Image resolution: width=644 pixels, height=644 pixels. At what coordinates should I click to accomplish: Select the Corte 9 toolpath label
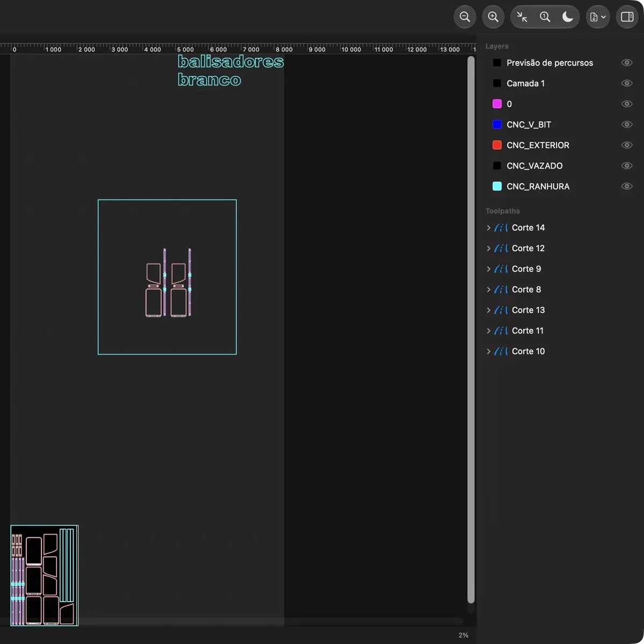(526, 269)
